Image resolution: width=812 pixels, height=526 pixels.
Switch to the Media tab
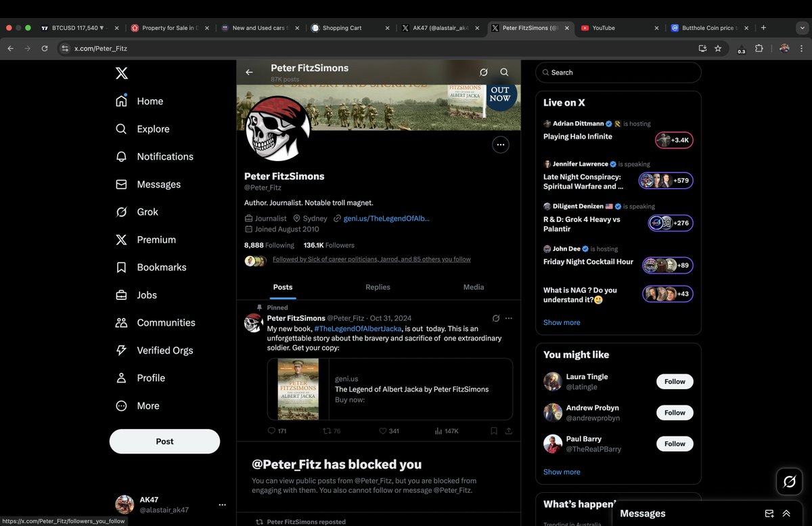coord(474,287)
